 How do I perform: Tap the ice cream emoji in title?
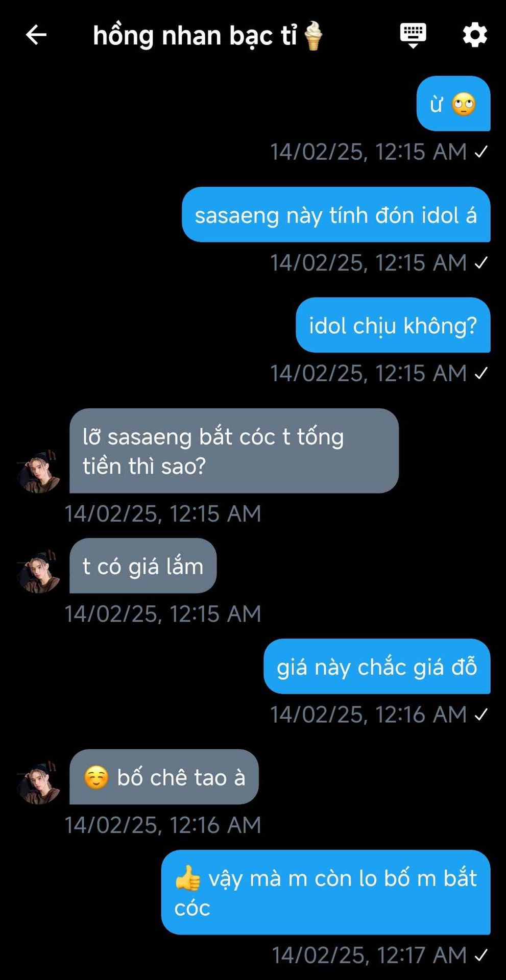pos(313,36)
